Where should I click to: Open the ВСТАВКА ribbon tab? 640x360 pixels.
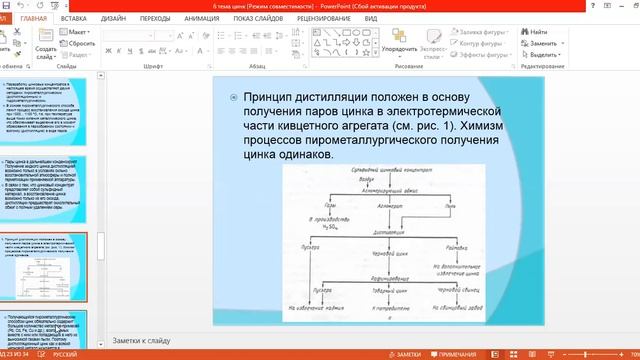coord(73,18)
